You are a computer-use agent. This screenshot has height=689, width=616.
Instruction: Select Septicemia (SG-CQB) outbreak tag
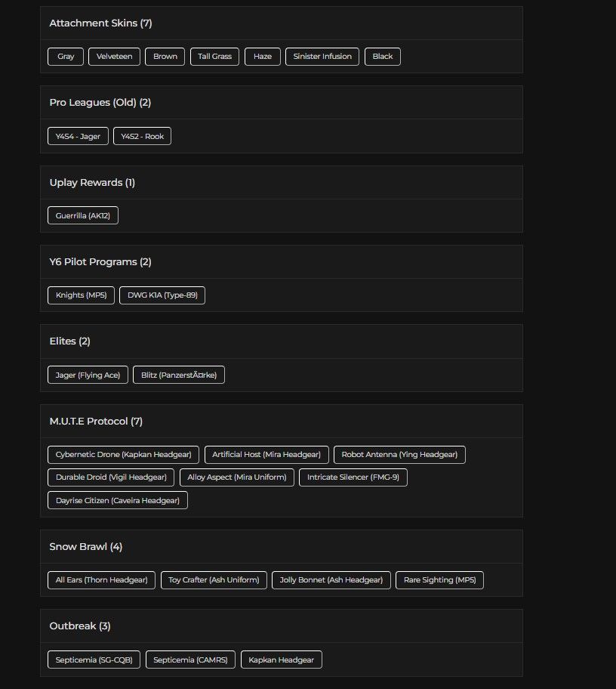tap(94, 660)
